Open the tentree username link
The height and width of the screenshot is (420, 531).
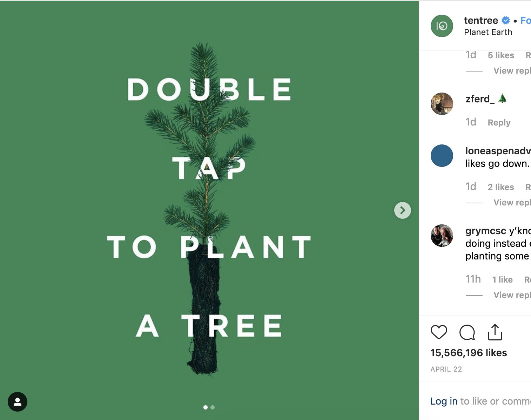481,20
